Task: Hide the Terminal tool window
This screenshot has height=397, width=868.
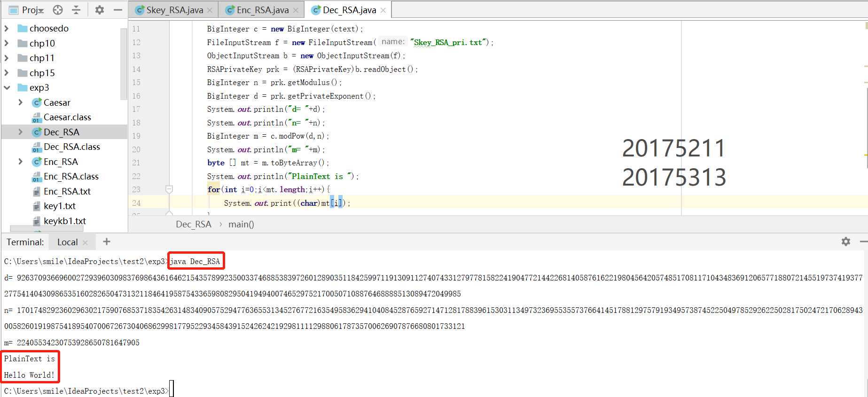Action: pos(864,241)
